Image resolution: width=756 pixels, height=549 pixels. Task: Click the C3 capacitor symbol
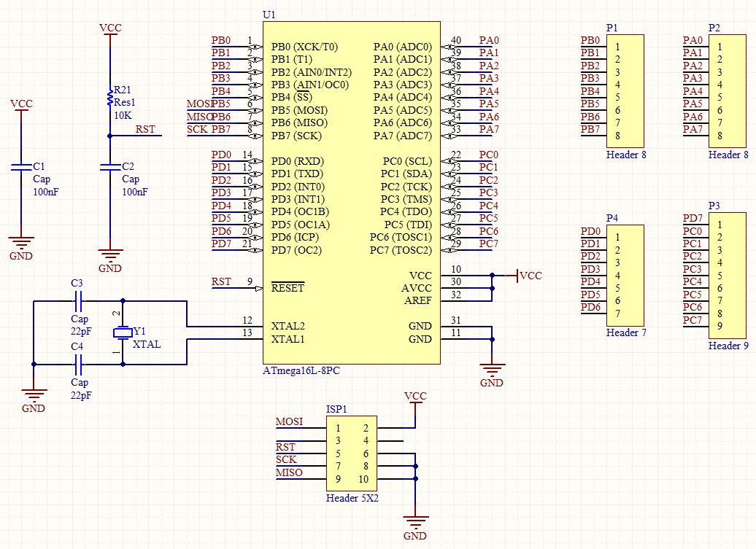click(x=80, y=300)
